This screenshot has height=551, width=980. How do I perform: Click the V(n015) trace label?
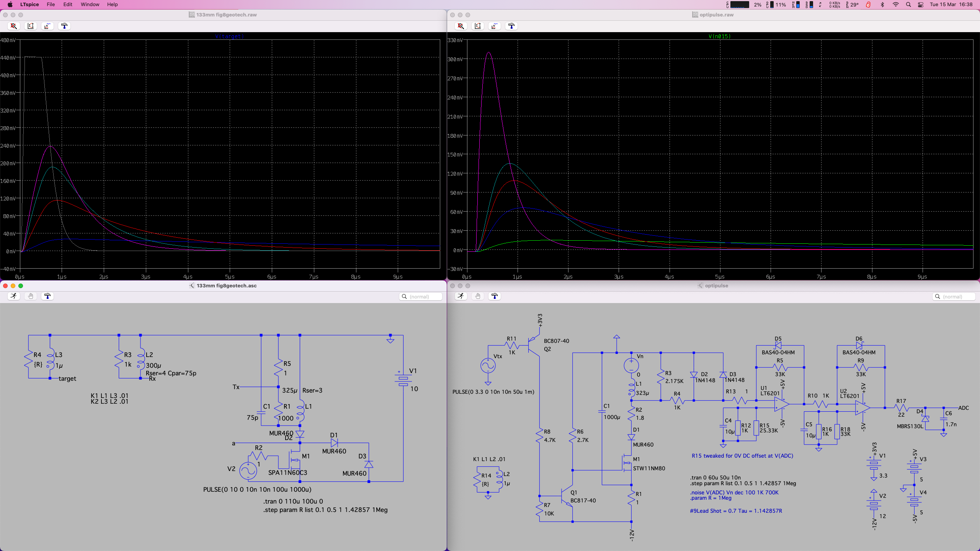(x=719, y=36)
